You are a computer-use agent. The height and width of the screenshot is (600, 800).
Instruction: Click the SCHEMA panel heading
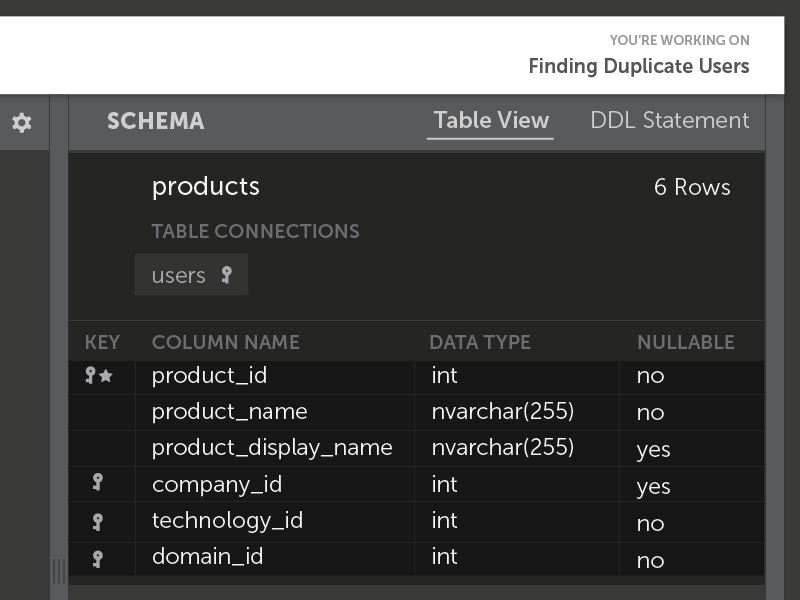[155, 121]
